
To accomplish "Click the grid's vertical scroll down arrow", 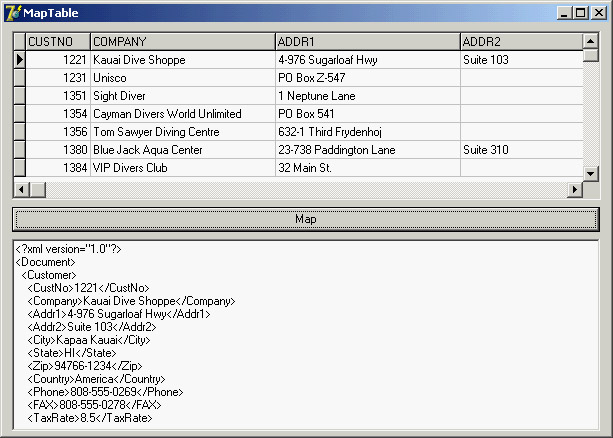I will pos(591,171).
